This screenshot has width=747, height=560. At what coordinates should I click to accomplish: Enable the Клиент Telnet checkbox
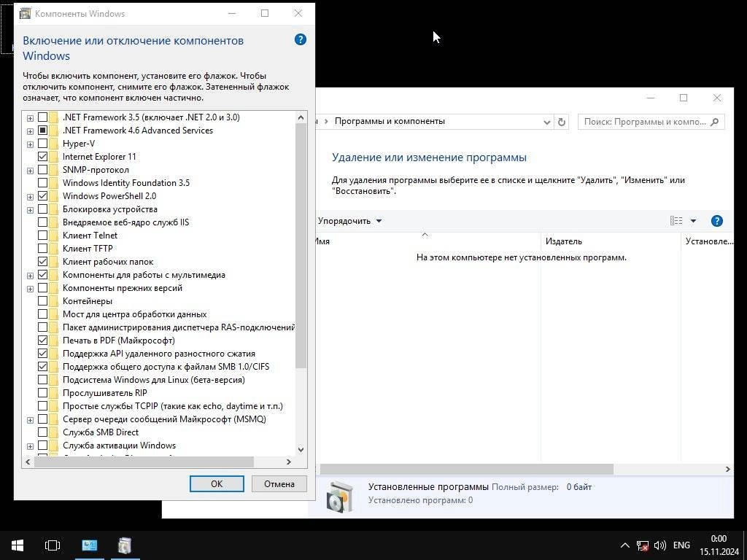click(42, 236)
